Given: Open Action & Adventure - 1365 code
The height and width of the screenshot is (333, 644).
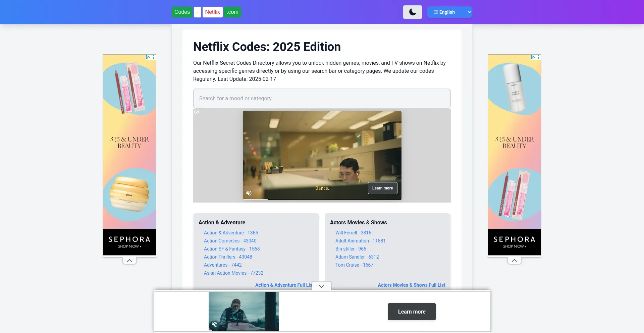Looking at the screenshot, I should pyautogui.click(x=231, y=233).
